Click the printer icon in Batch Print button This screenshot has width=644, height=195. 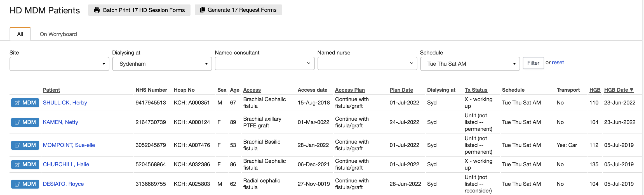coord(97,10)
